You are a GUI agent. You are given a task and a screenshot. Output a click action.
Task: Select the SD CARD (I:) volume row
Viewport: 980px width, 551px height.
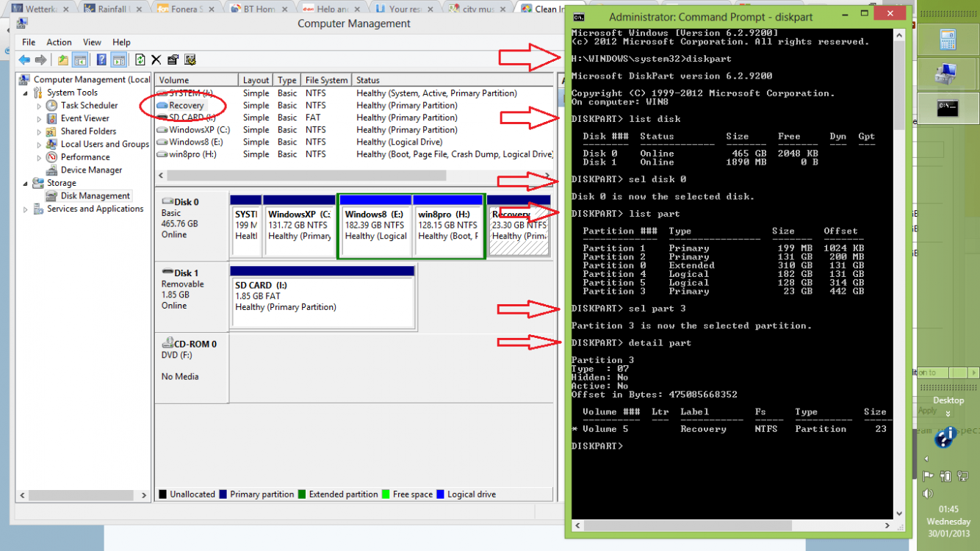point(355,118)
